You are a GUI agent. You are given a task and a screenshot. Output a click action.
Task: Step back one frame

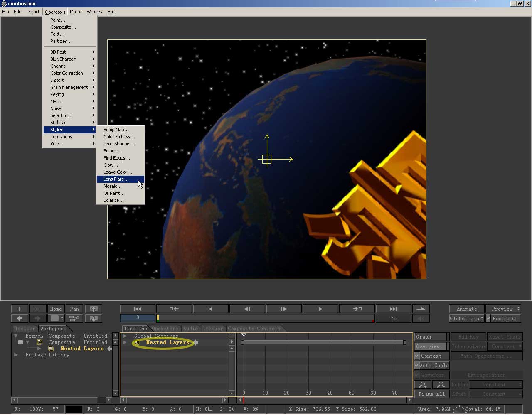[x=247, y=309]
